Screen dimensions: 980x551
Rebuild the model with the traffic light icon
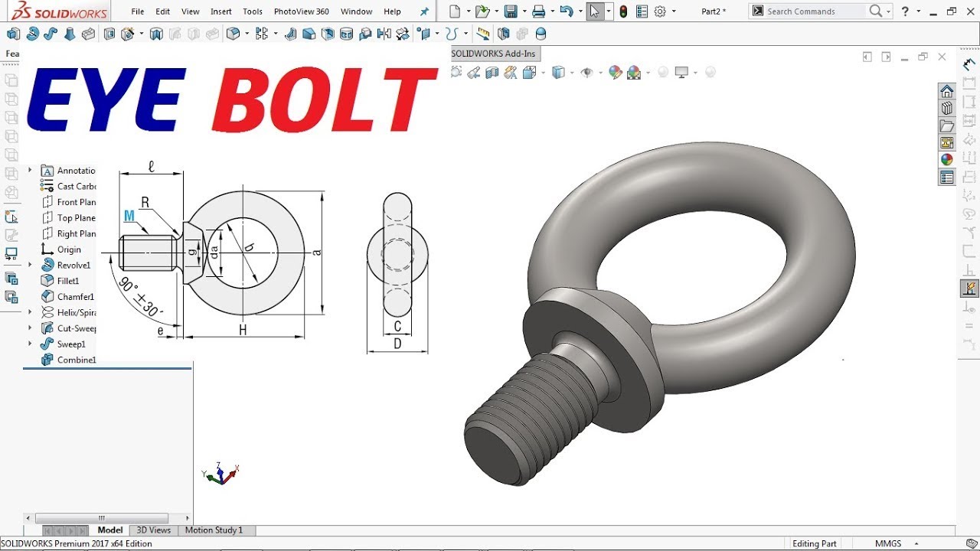623,11
